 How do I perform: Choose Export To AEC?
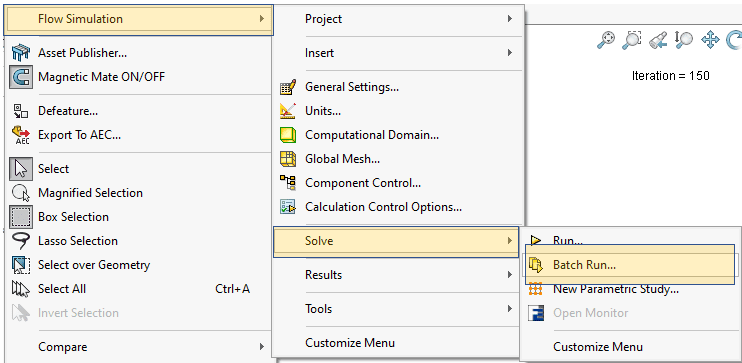80,135
